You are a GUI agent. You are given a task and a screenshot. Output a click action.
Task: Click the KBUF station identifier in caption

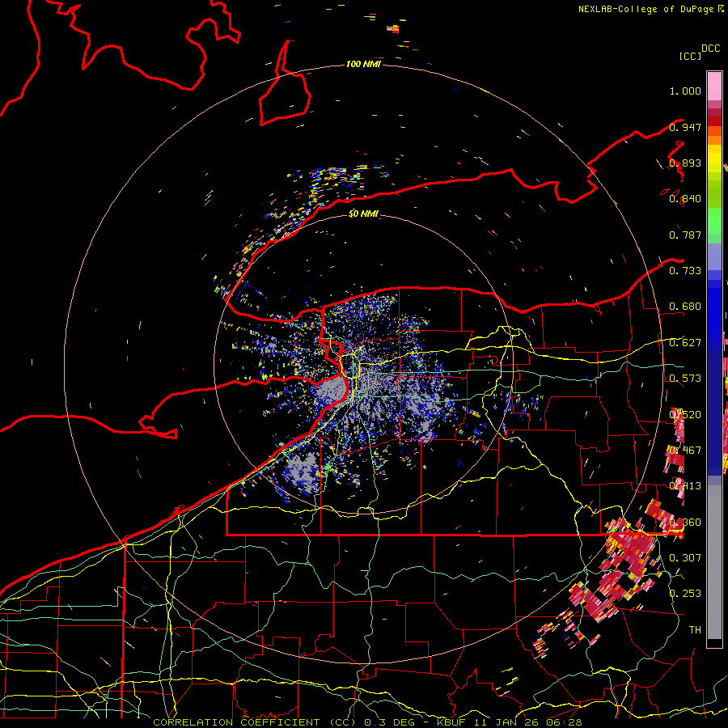(451, 722)
